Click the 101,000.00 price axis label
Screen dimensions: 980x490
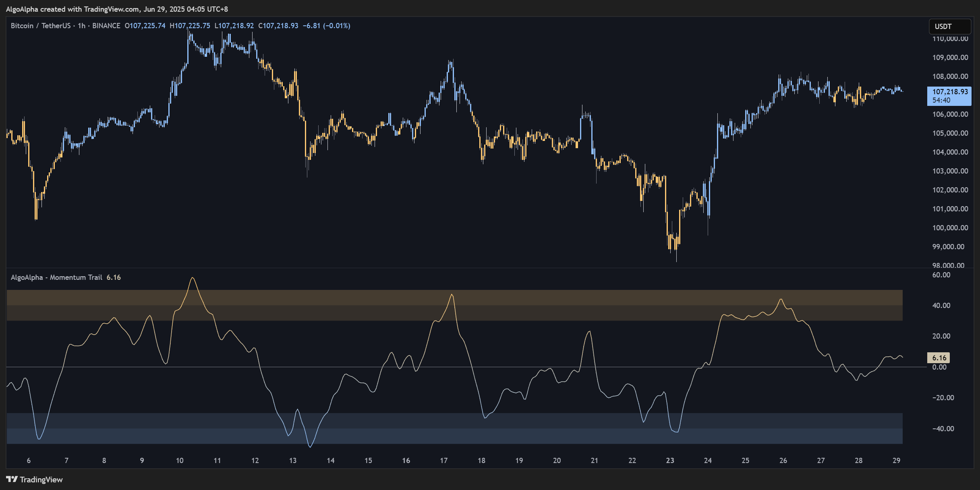tap(950, 209)
